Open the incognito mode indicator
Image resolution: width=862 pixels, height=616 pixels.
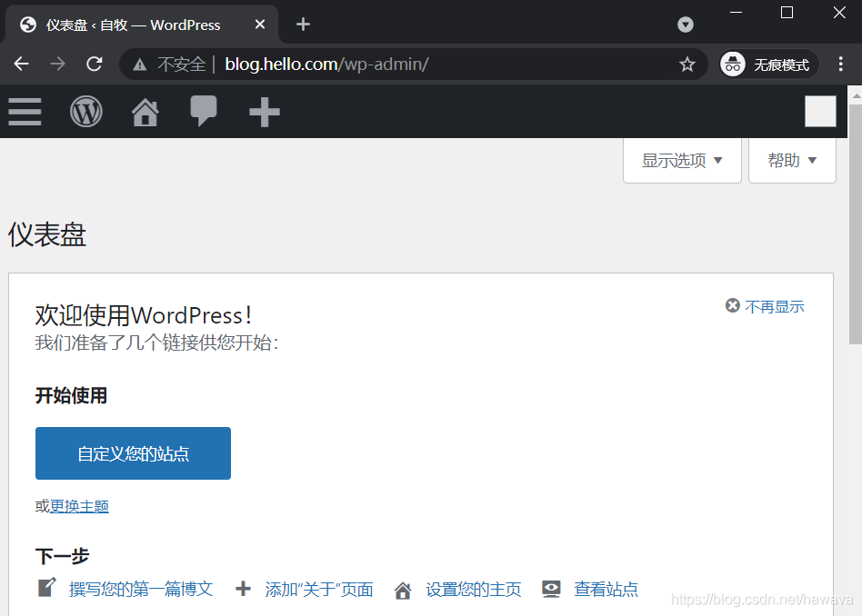pos(769,65)
